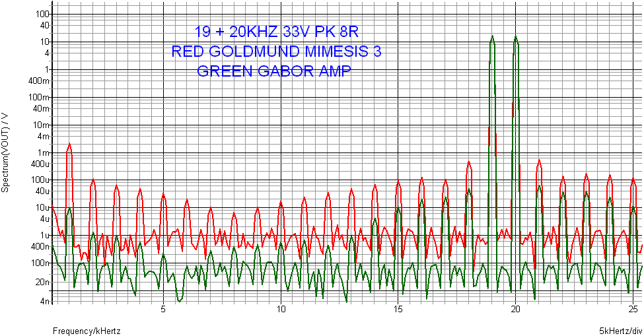The width and height of the screenshot is (644, 336).
Task: Click the 'Frequency/kHertz' axis label
Action: click(87, 331)
